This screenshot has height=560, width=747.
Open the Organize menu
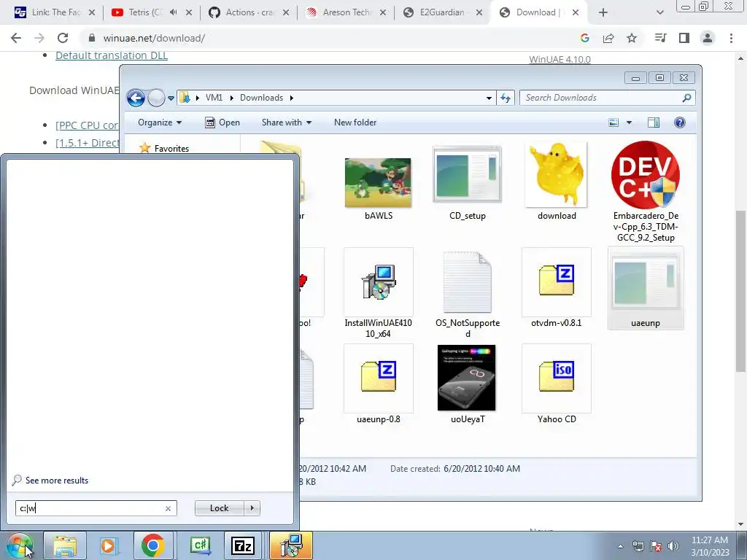[x=160, y=122]
